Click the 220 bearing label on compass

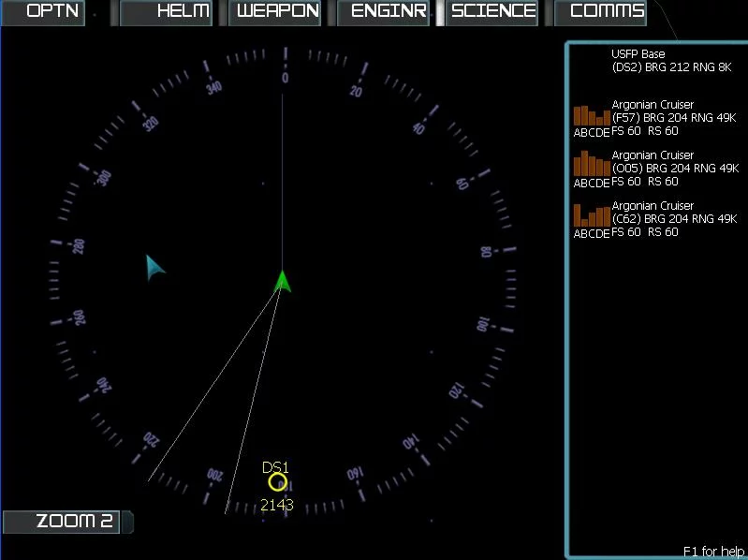(152, 439)
